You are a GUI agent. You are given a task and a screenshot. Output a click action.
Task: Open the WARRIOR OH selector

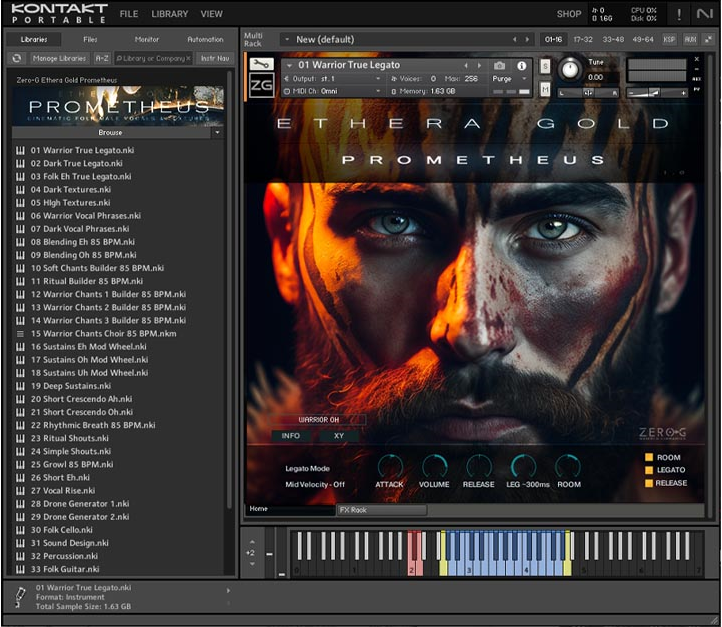318,420
